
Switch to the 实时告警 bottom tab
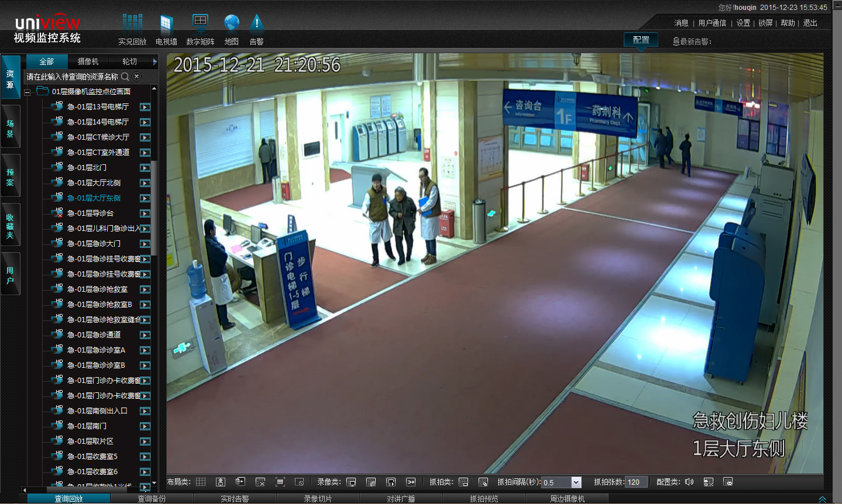point(235,499)
